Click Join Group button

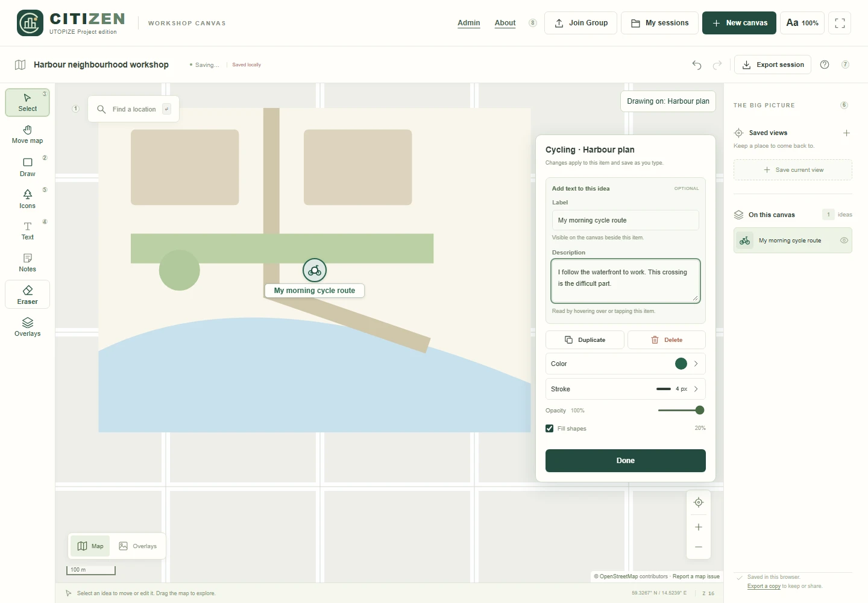pyautogui.click(x=580, y=23)
